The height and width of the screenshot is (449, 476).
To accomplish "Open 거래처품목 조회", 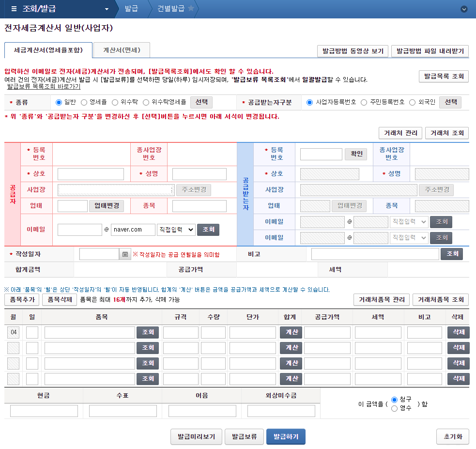I will pyautogui.click(x=441, y=300).
